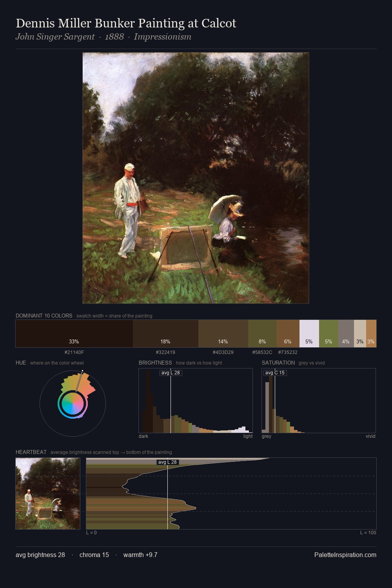This screenshot has height=588, width=392.
Task: Click the heartbeat brightness profile graph
Action: 231,494
